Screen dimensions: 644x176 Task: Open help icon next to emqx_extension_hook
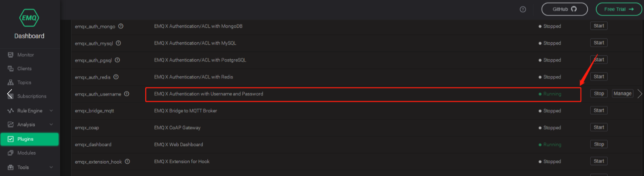[x=127, y=162]
